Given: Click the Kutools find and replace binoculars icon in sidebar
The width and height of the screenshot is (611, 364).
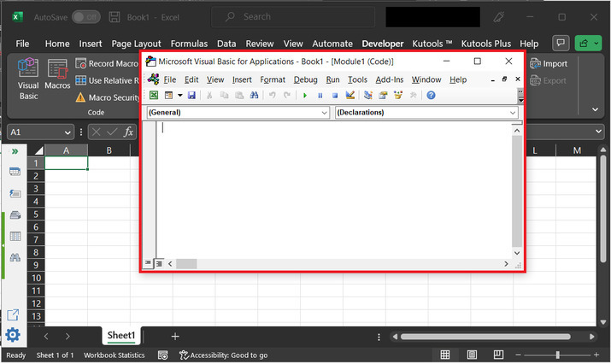Looking at the screenshot, I should click(x=15, y=257).
